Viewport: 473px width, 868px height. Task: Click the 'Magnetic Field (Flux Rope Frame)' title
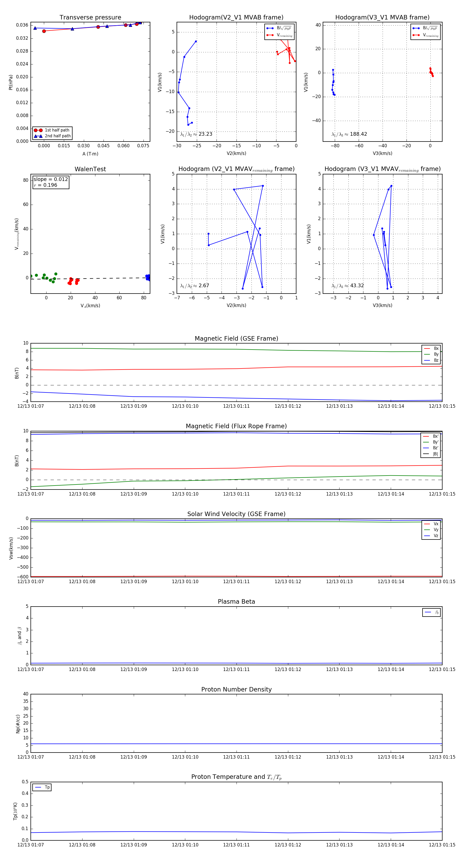[236, 426]
